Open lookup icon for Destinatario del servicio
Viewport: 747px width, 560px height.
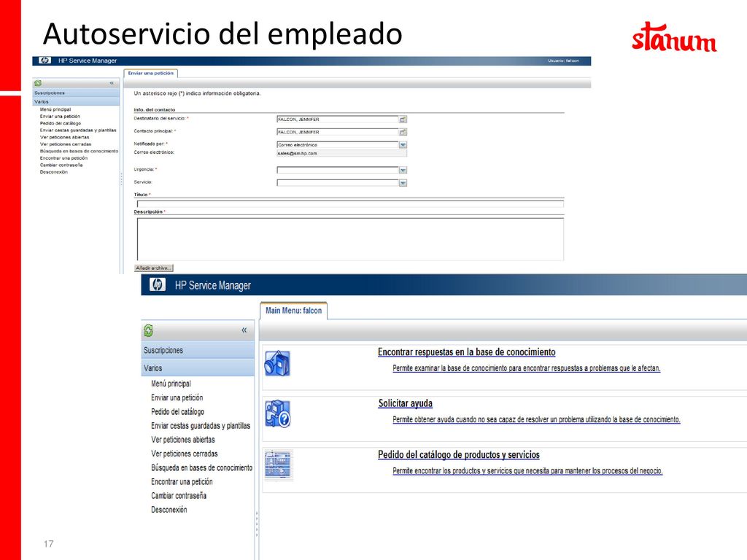point(403,120)
